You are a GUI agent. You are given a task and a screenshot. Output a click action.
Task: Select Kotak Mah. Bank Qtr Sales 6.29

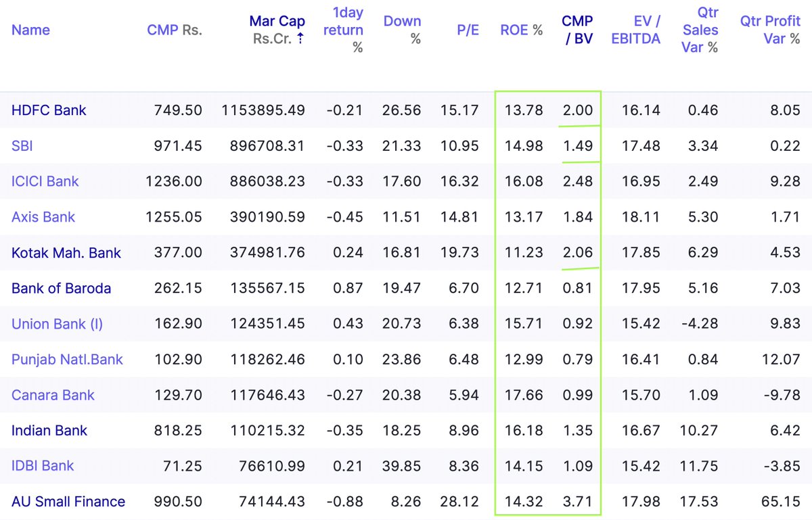pyautogui.click(x=704, y=253)
